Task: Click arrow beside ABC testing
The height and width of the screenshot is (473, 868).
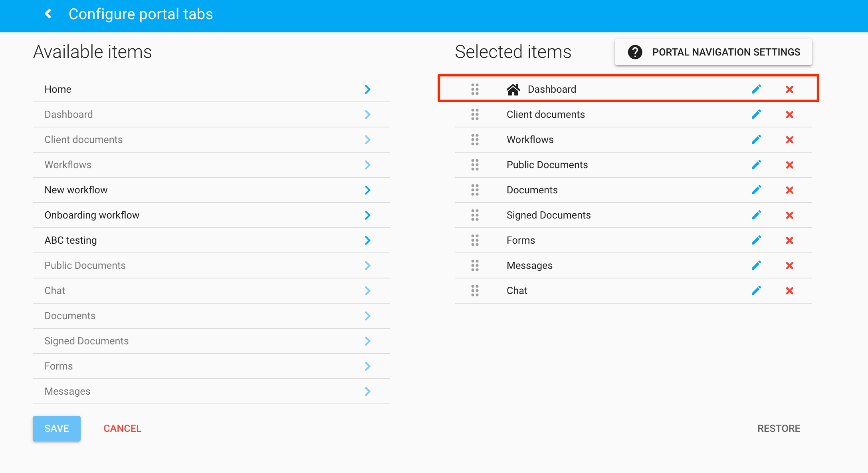Action: (x=367, y=240)
